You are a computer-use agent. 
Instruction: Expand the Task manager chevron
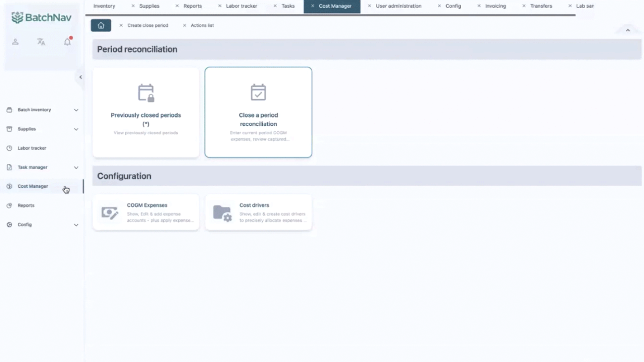click(76, 167)
